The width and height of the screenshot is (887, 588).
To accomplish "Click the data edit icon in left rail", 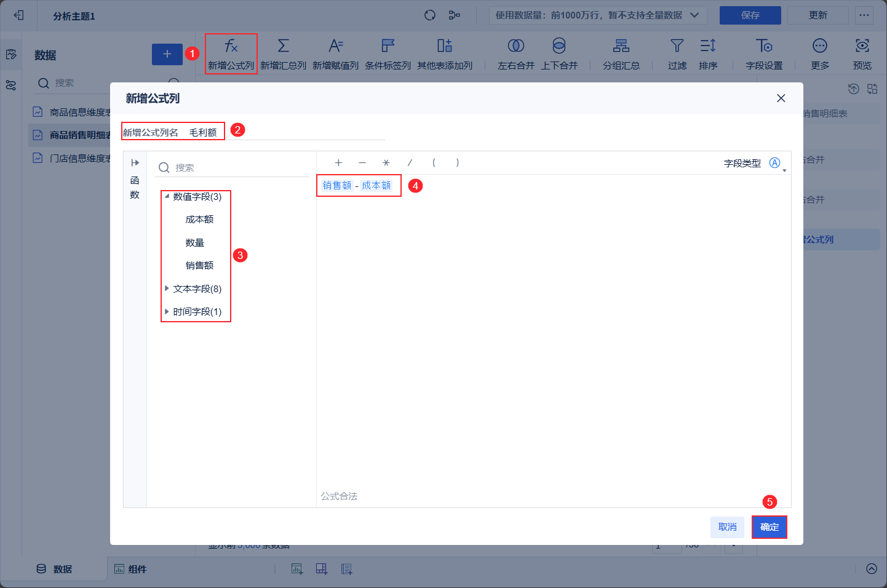I will tap(11, 55).
